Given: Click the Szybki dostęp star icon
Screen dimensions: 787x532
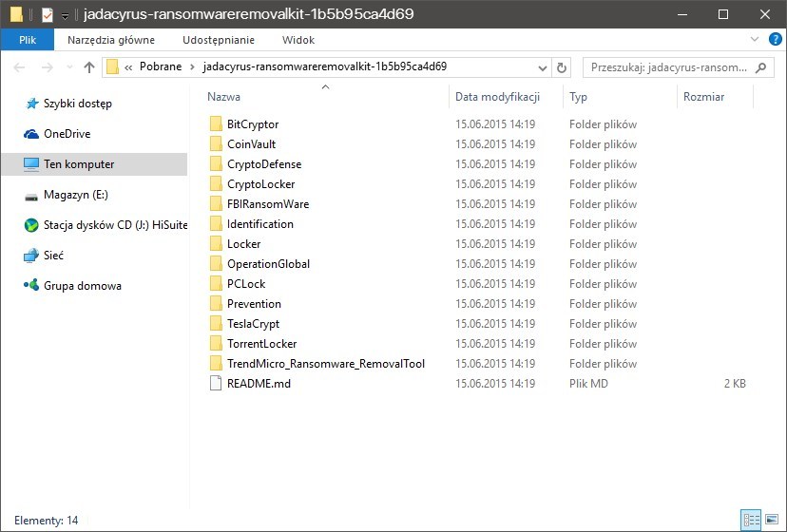Looking at the screenshot, I should [x=31, y=104].
